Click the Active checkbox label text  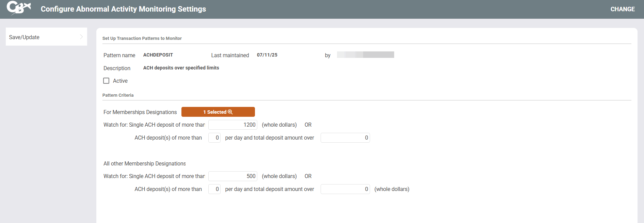[120, 81]
